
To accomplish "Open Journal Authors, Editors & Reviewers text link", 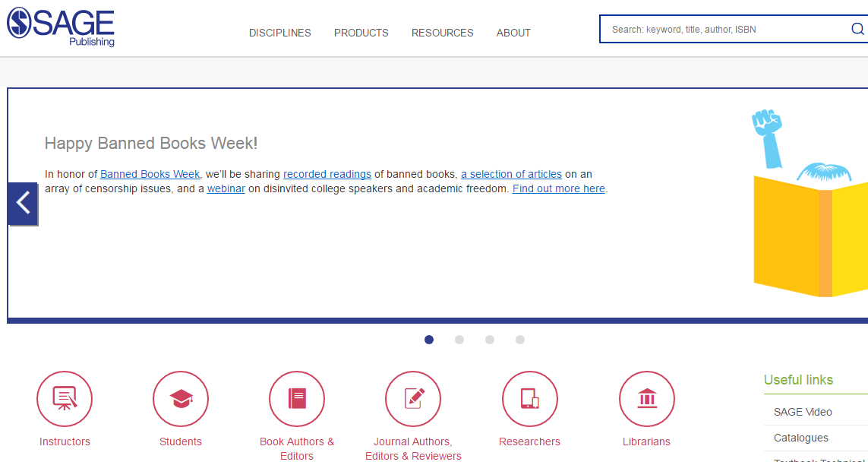I will tap(413, 449).
